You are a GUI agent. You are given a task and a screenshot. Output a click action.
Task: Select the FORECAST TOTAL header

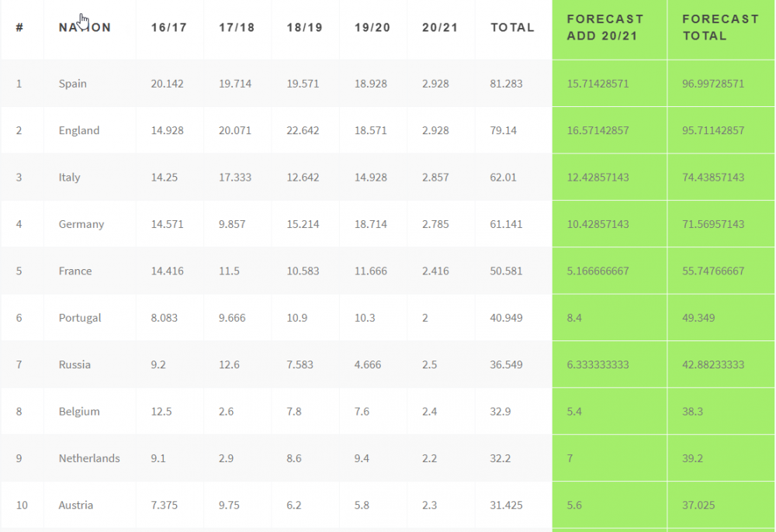tap(720, 27)
